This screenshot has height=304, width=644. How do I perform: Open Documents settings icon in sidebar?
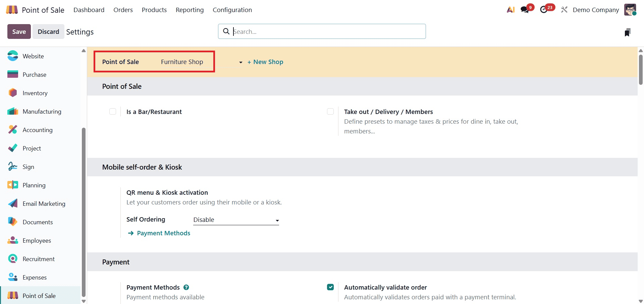pos(13,222)
